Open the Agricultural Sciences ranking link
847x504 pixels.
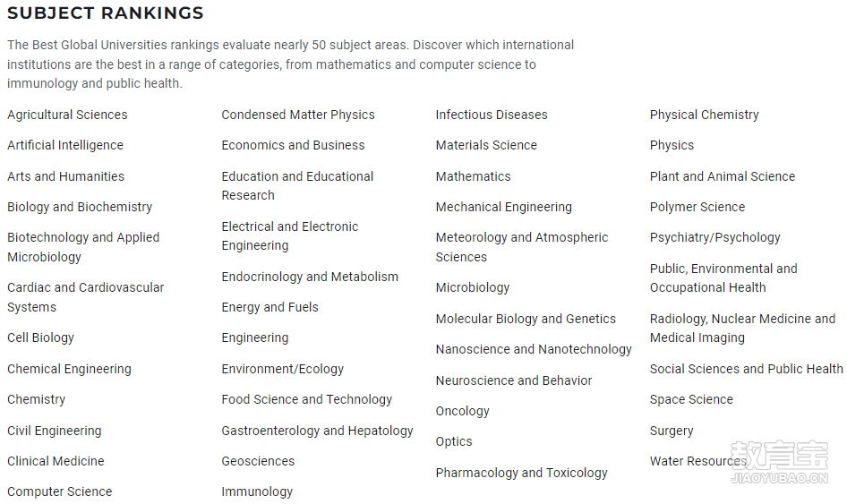(67, 115)
